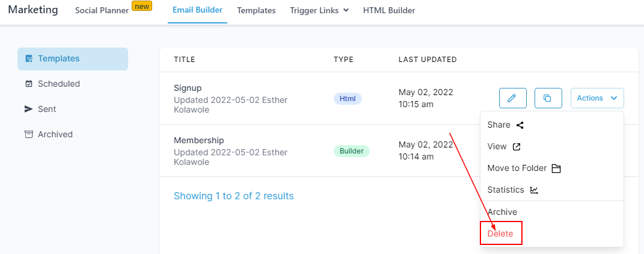The height and width of the screenshot is (254, 644).
Task: Open the Social Planner tab
Action: click(102, 10)
